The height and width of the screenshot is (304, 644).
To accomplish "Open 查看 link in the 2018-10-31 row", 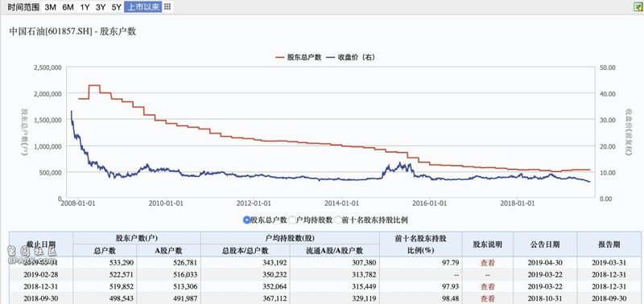I will (x=488, y=298).
